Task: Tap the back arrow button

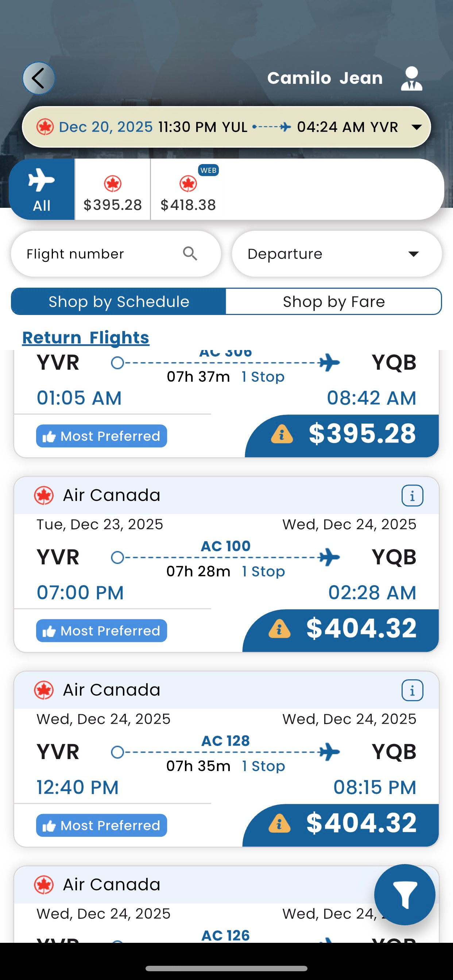Action: pos(38,78)
